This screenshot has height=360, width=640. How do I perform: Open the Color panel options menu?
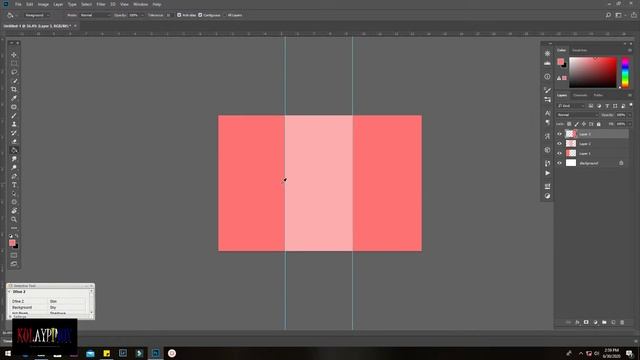click(630, 50)
